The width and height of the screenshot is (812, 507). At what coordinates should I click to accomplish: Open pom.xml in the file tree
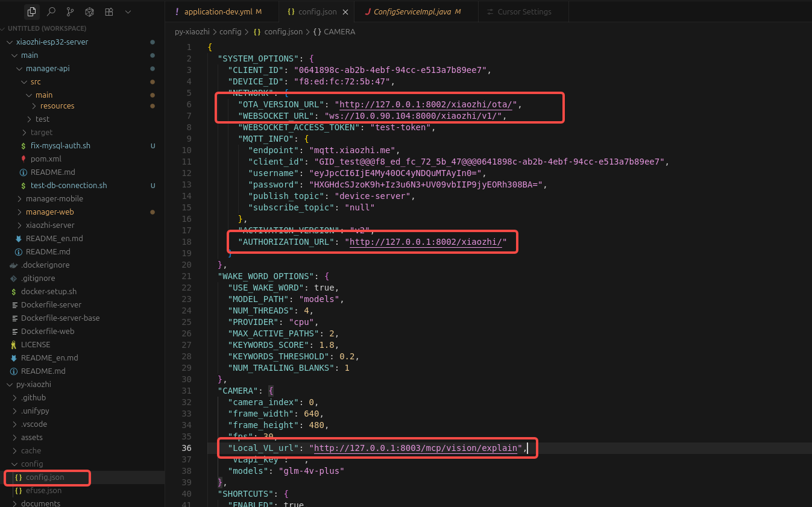(x=46, y=159)
